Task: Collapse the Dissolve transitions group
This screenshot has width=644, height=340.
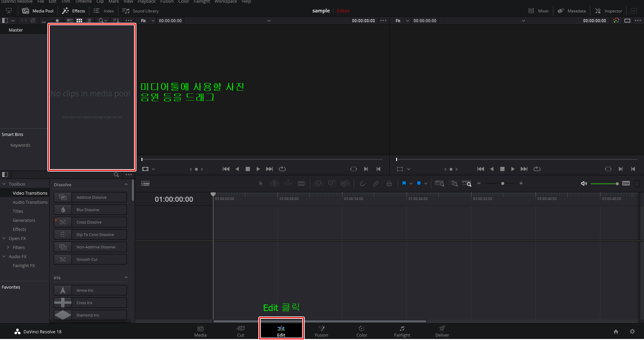Action: (126, 184)
